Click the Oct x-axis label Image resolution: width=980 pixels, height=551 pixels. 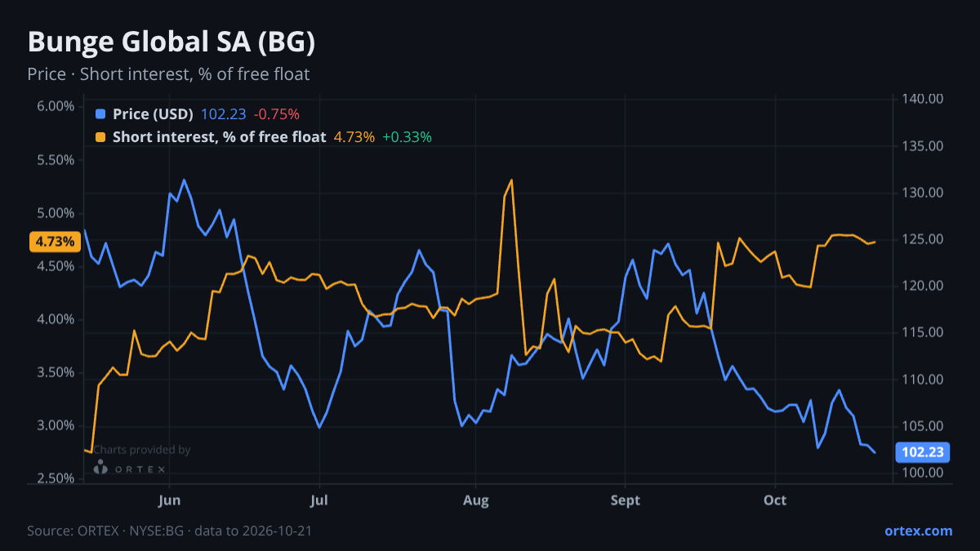point(775,500)
